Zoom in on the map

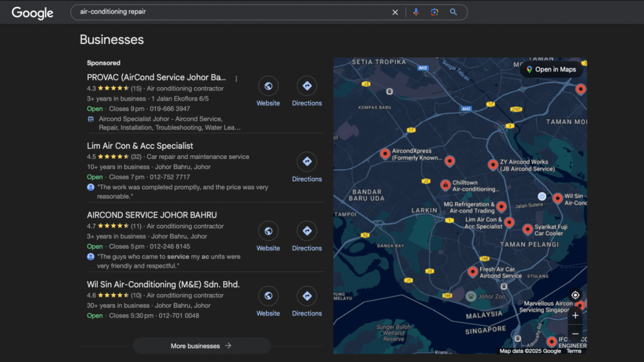[x=575, y=315]
